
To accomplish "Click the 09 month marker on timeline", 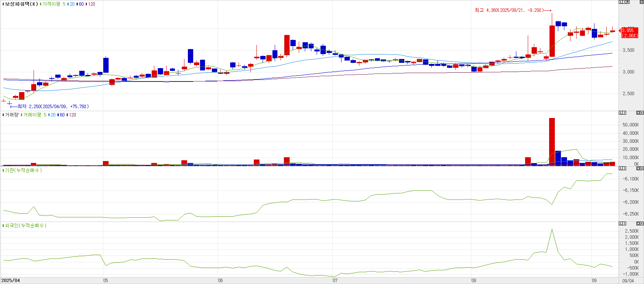I will coord(594,281).
